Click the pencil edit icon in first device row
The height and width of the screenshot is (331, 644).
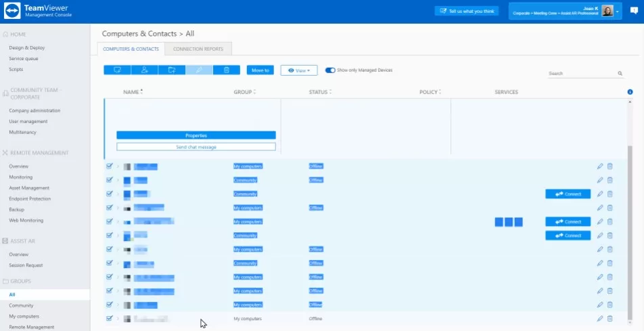[600, 167]
